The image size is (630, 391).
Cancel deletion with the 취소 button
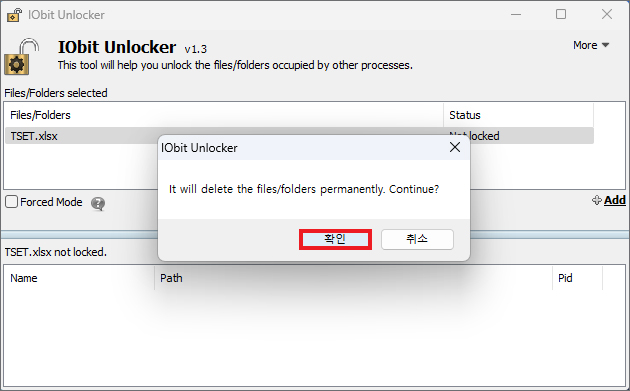click(417, 239)
